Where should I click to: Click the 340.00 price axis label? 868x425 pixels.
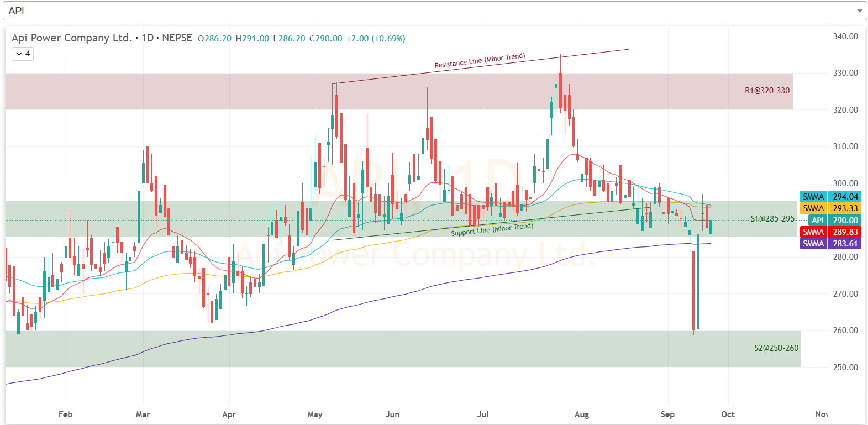click(x=845, y=36)
